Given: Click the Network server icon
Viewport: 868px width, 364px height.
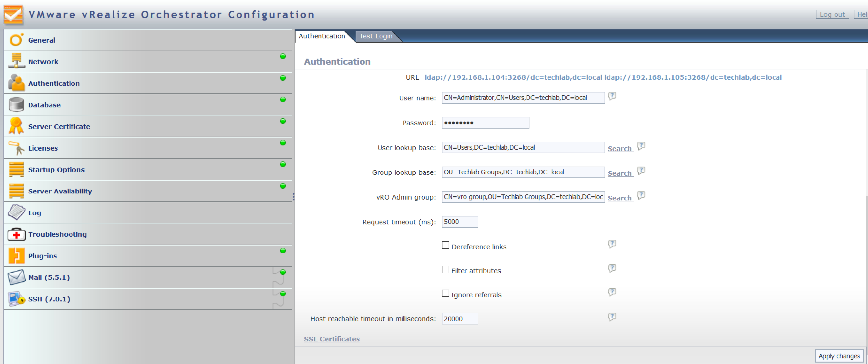Looking at the screenshot, I should coord(16,61).
